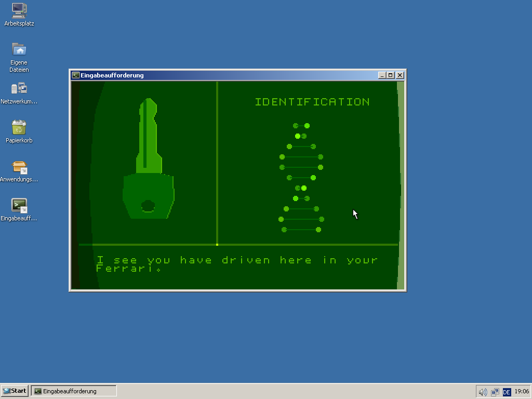Select the Papierkorb recycle bin icon
This screenshot has width=532, height=399.
(x=19, y=127)
